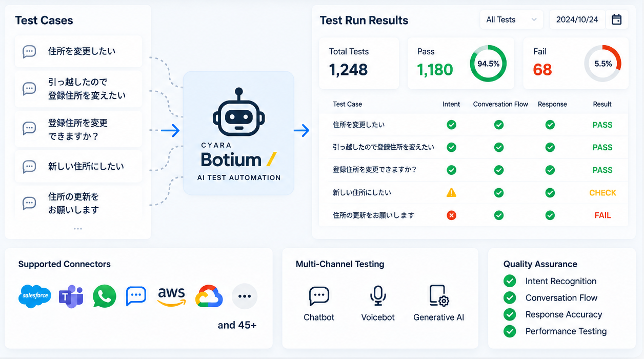Viewport: 644px width, 359px height.
Task: Toggle the Intent Recognition check mark
Action: click(510, 281)
